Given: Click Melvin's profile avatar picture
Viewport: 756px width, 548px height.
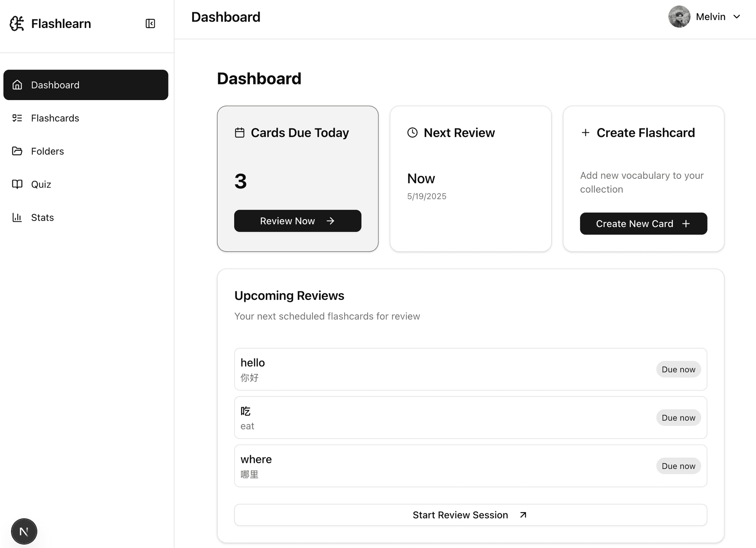Looking at the screenshot, I should pos(679,17).
